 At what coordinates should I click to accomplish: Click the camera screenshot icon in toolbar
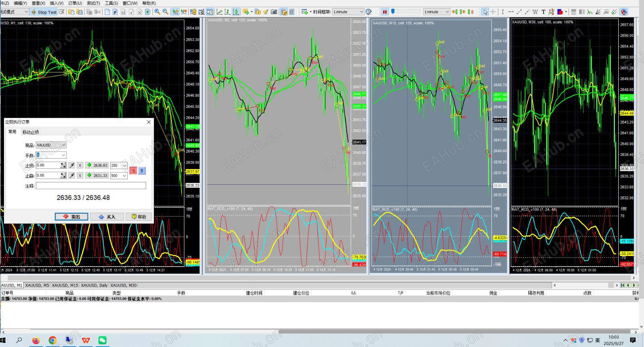pyautogui.click(x=274, y=12)
